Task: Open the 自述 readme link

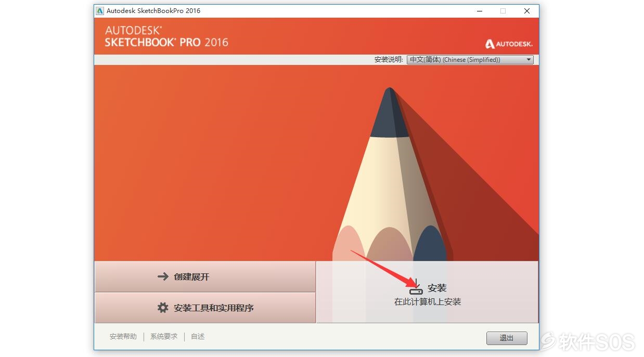Action: click(x=198, y=337)
